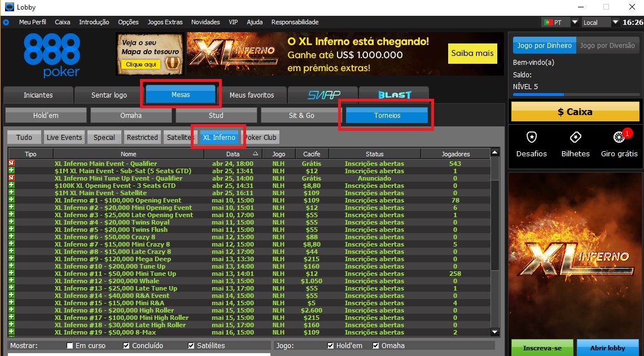Screen dimensions: 644x356
Task: Click the tournament list scrollbar up arrow
Action: pyautogui.click(x=495, y=152)
